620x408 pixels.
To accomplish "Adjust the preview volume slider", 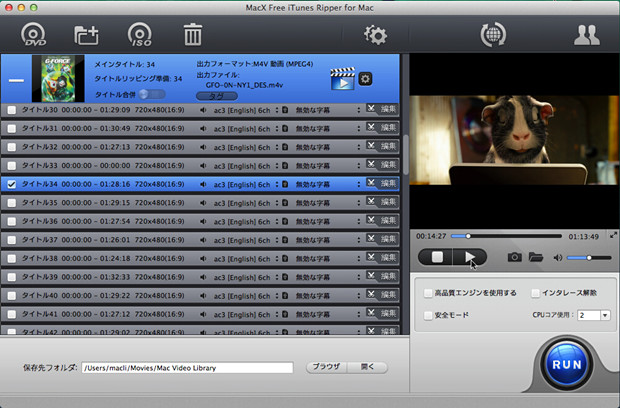I will tap(589, 258).
